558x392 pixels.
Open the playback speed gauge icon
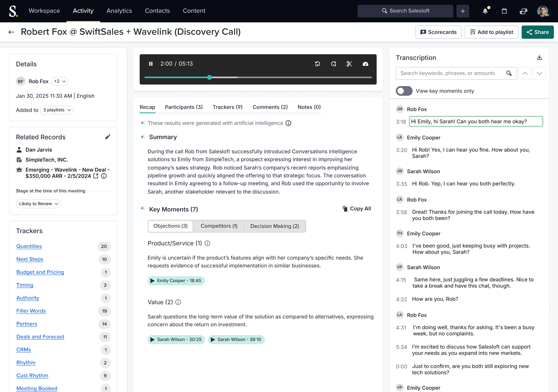coord(366,64)
